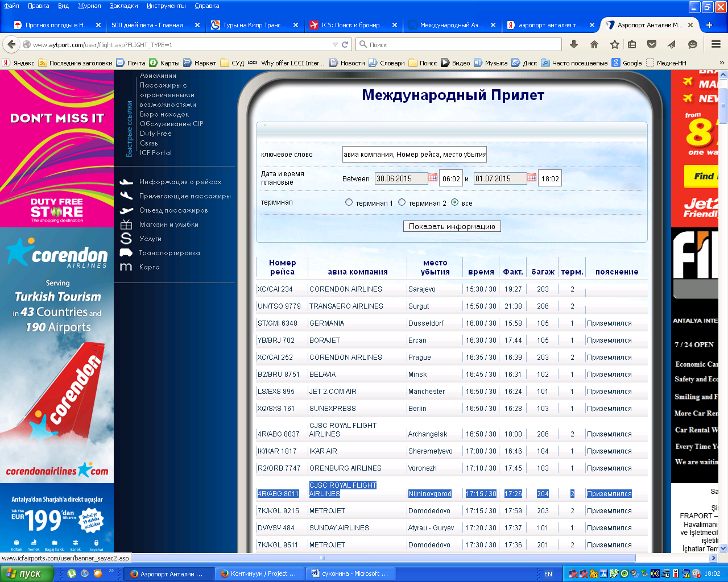Open calendar picker beside 01.07.2015 date
This screenshot has height=582, width=728.
(x=532, y=177)
